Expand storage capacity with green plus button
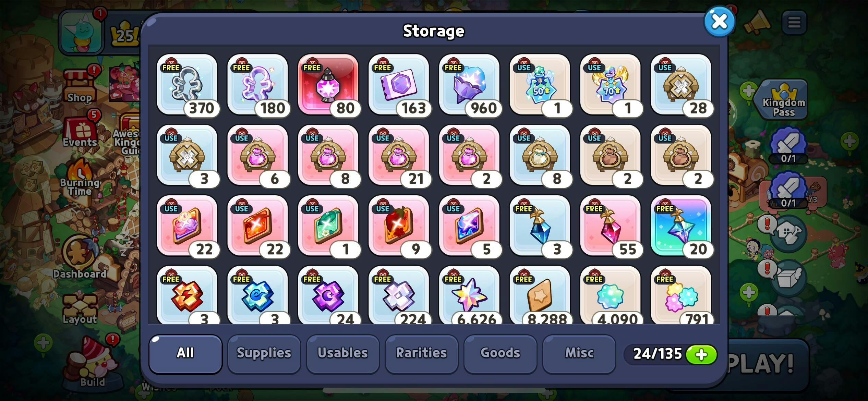Viewport: 868px width, 401px height. [701, 354]
